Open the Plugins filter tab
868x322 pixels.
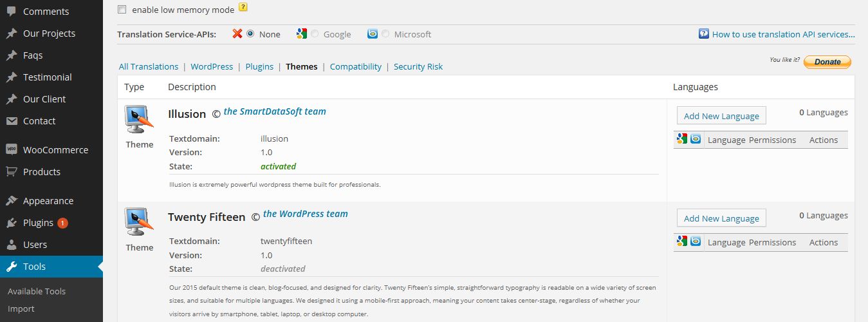259,66
